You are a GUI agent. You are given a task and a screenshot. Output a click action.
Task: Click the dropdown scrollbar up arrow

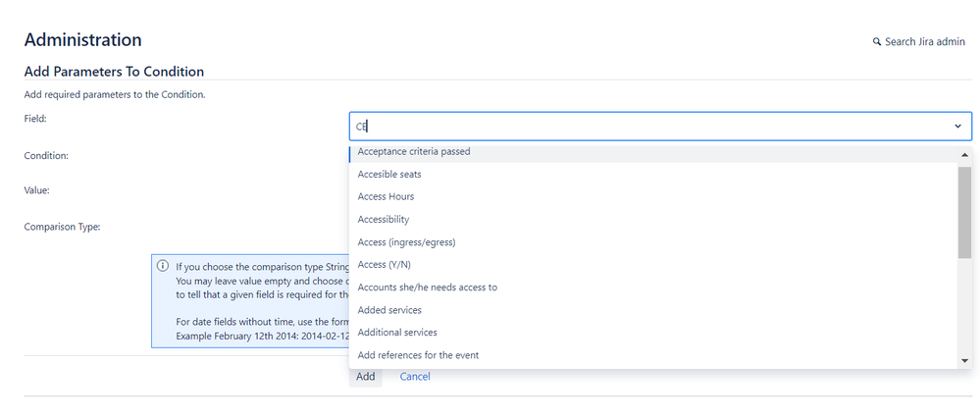(964, 154)
